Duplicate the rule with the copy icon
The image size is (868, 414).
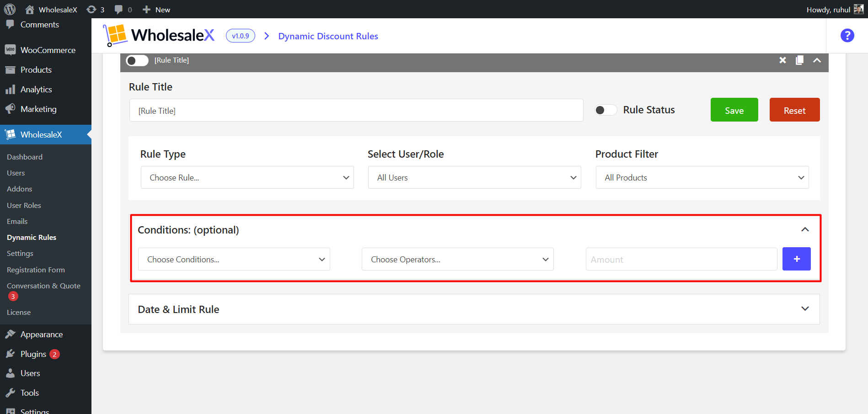tap(799, 60)
